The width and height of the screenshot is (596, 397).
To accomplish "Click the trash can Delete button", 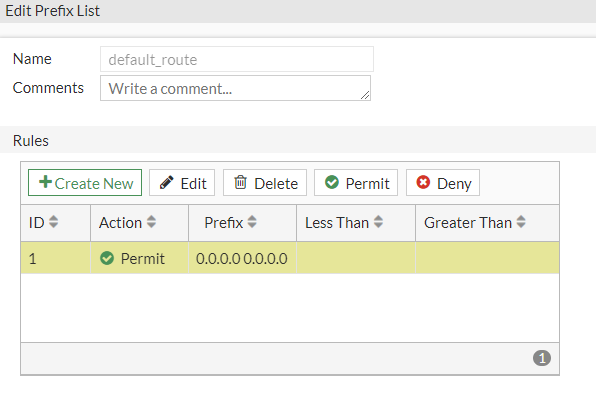I will click(265, 183).
